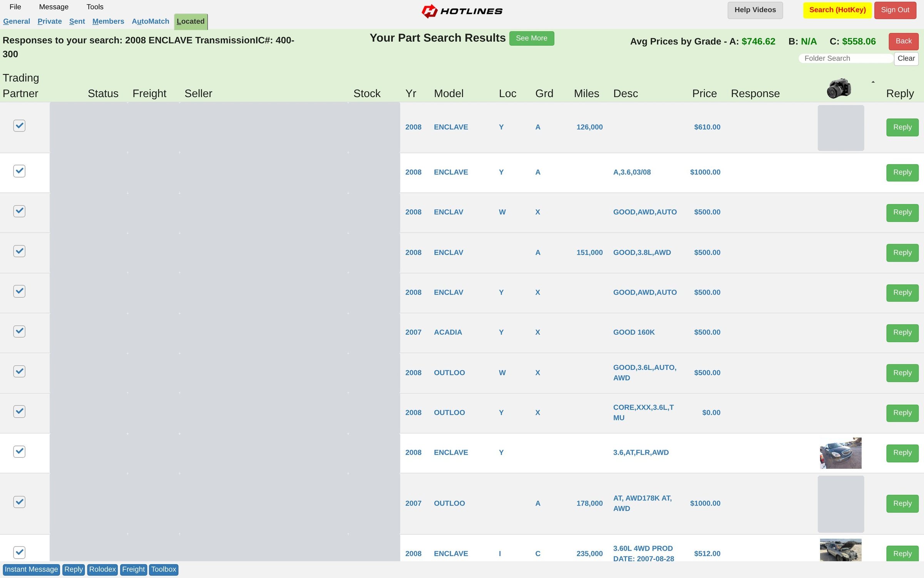
Task: Select the Located tab
Action: [x=191, y=22]
